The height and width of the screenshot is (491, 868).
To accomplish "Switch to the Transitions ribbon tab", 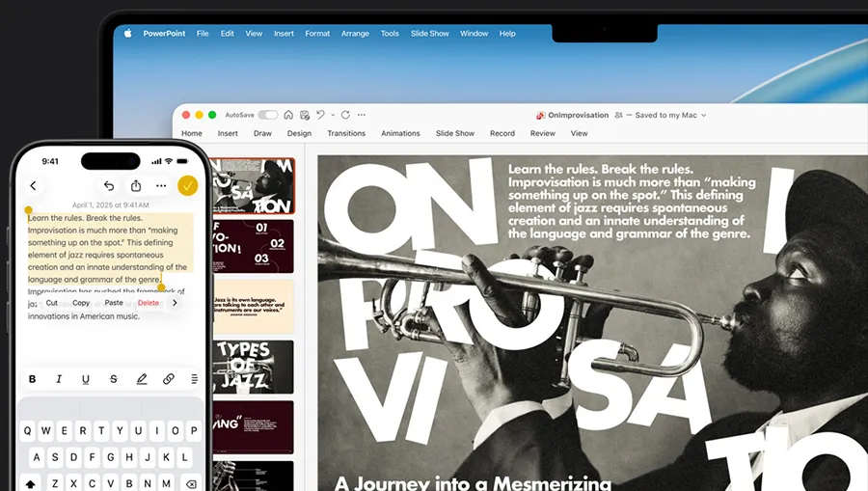I will click(346, 133).
